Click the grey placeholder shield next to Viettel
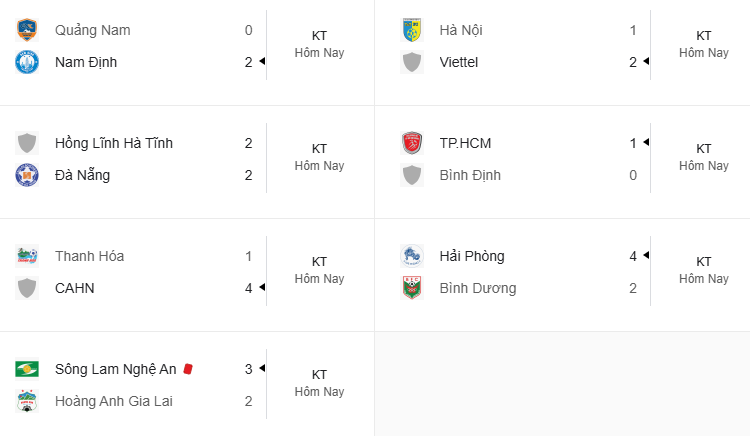The image size is (750, 436). coord(411,62)
